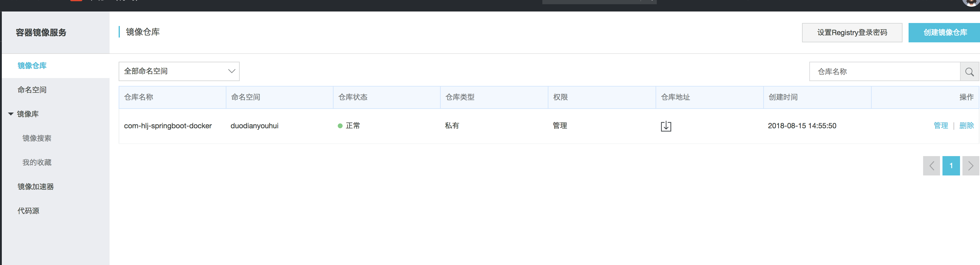This screenshot has height=265, width=980.
Task: Click 设置Registry登录密码 button
Action: [x=852, y=33]
